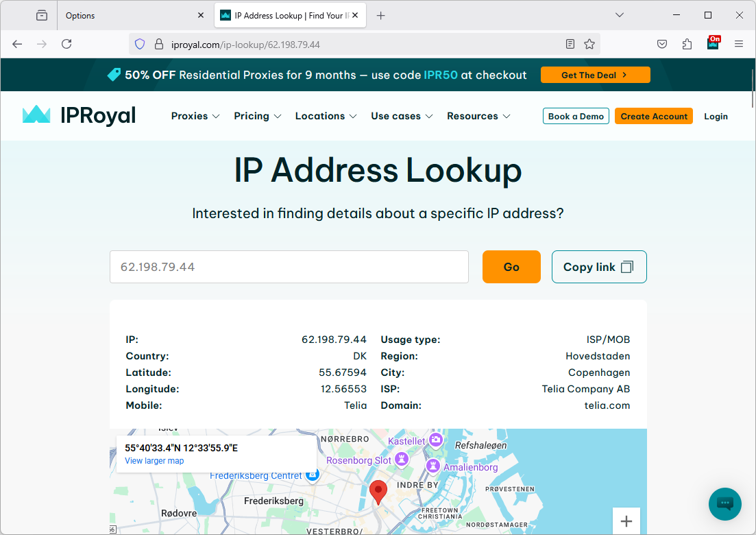Screen dimensions: 756x535
Task: Open the Extensions puzzle menu
Action: [687, 45]
